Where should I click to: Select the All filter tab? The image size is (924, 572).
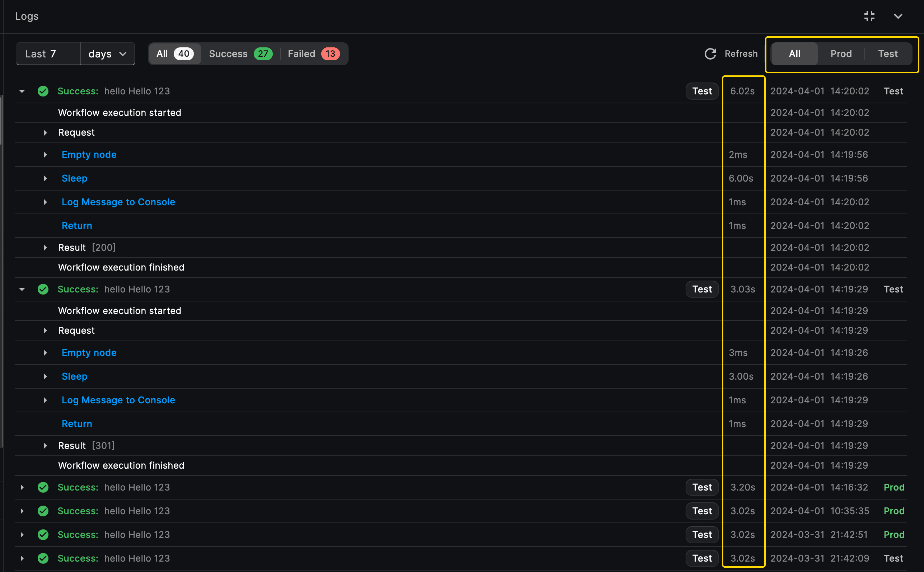coord(793,53)
